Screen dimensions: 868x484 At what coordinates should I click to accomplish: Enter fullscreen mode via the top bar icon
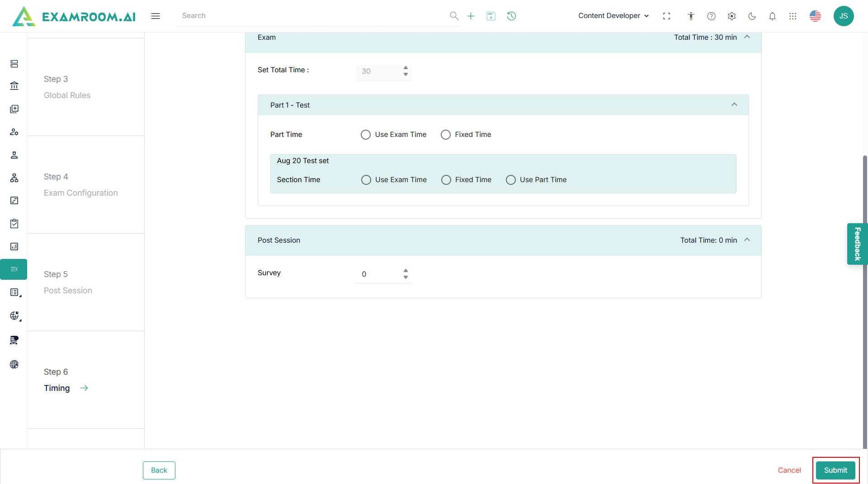[x=666, y=16]
